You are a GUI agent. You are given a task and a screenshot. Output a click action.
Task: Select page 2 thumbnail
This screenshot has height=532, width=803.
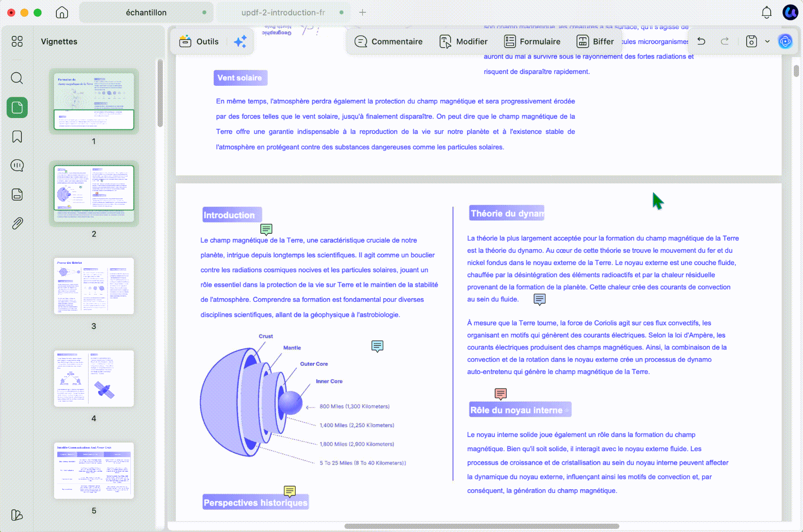point(94,193)
